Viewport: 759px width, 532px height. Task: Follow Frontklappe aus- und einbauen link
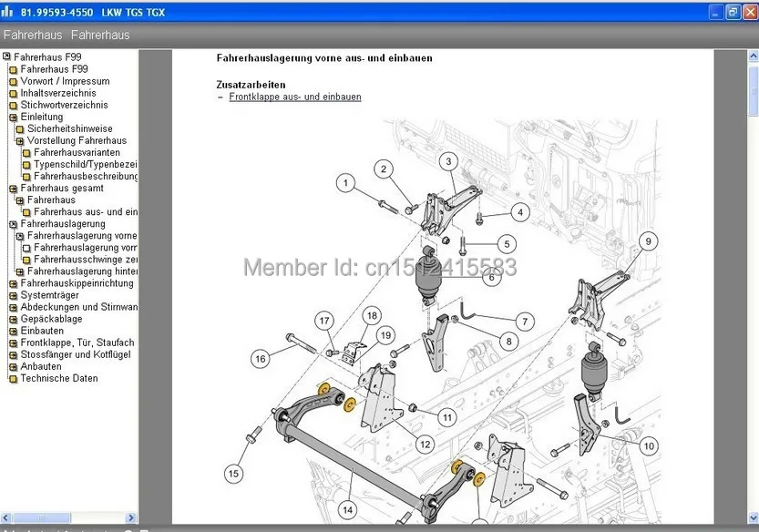[295, 97]
